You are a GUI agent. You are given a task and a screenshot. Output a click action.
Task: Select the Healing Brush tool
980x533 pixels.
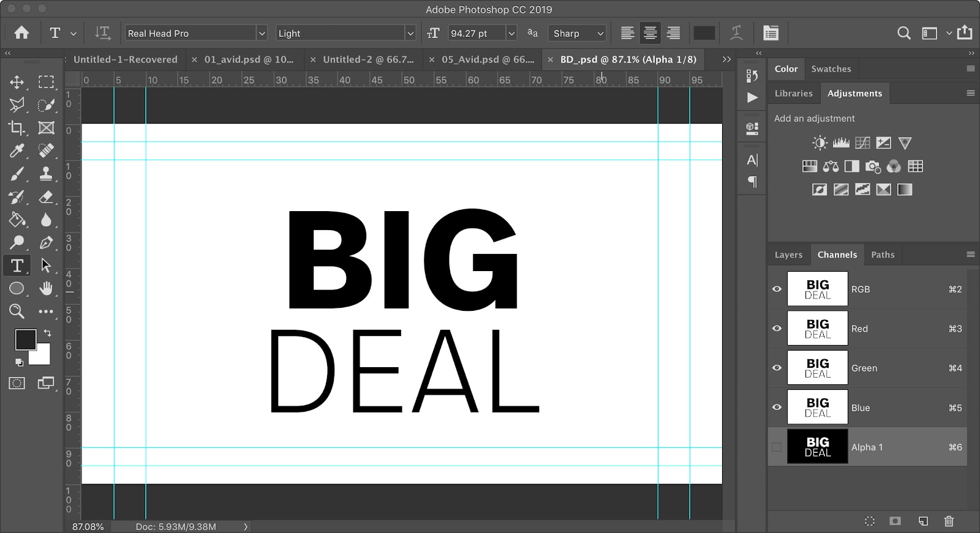tap(46, 151)
